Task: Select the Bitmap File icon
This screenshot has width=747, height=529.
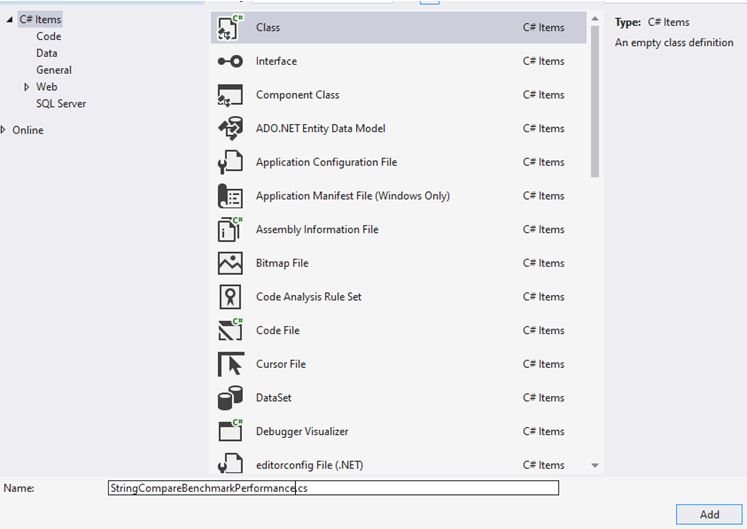Action: (x=230, y=263)
